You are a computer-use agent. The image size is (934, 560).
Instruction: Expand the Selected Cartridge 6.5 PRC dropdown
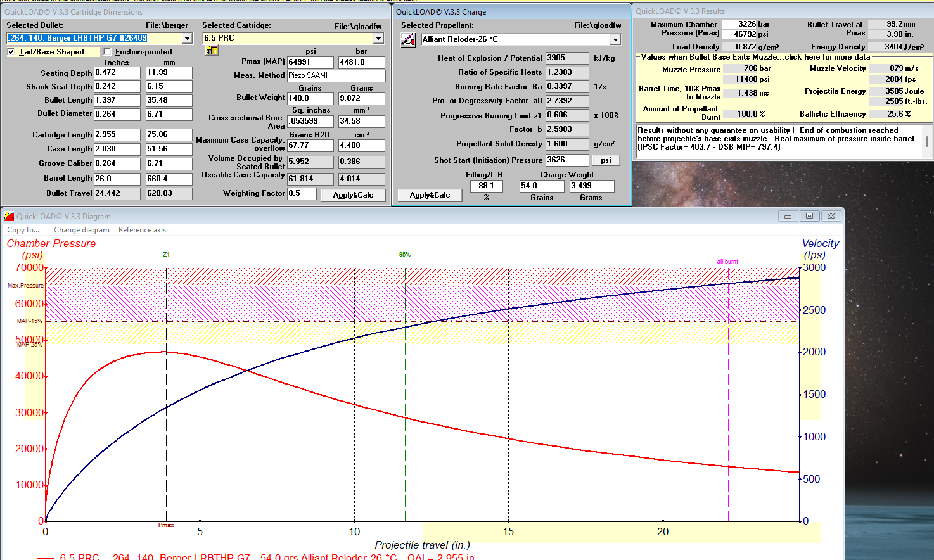tap(378, 38)
